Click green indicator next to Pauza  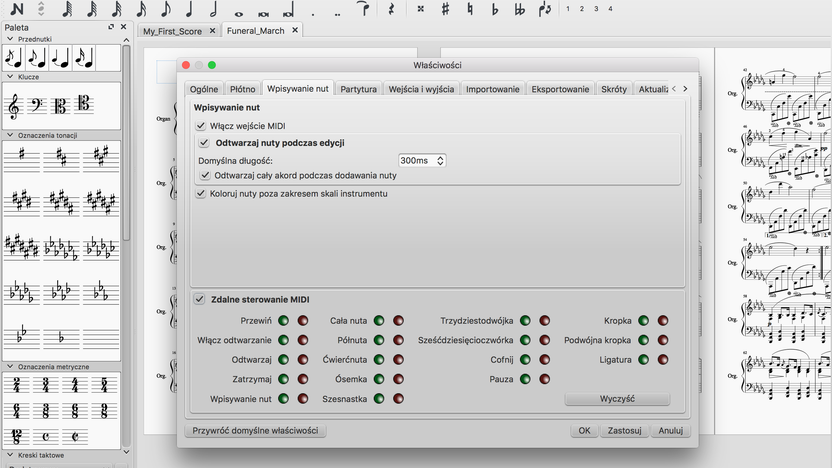click(x=525, y=379)
